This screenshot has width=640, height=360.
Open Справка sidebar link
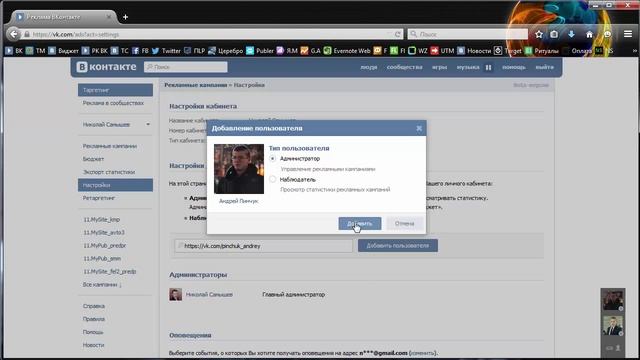click(x=93, y=306)
